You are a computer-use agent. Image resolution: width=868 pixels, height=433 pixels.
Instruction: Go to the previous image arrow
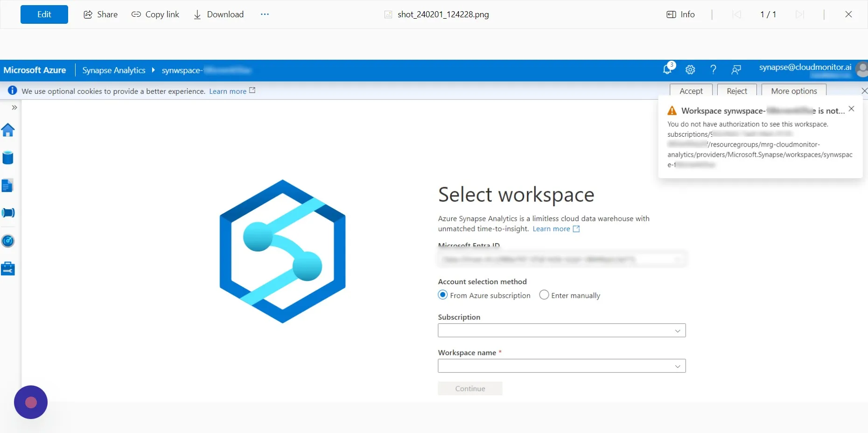(x=737, y=14)
